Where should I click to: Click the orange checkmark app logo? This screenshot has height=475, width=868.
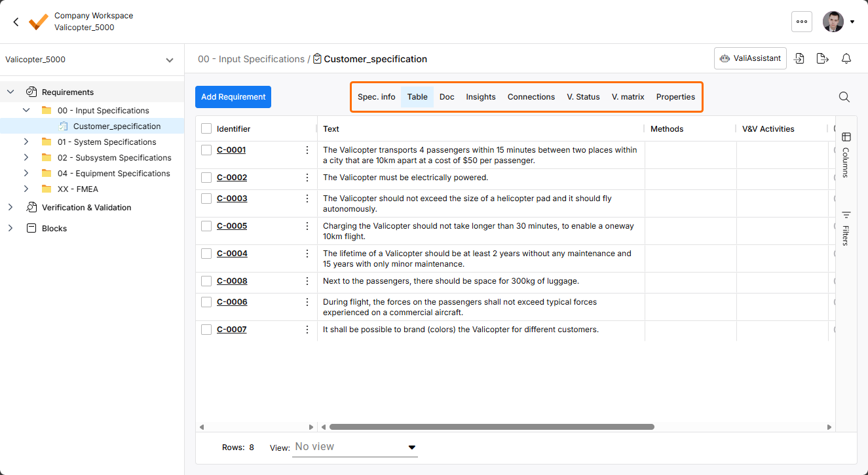click(39, 22)
